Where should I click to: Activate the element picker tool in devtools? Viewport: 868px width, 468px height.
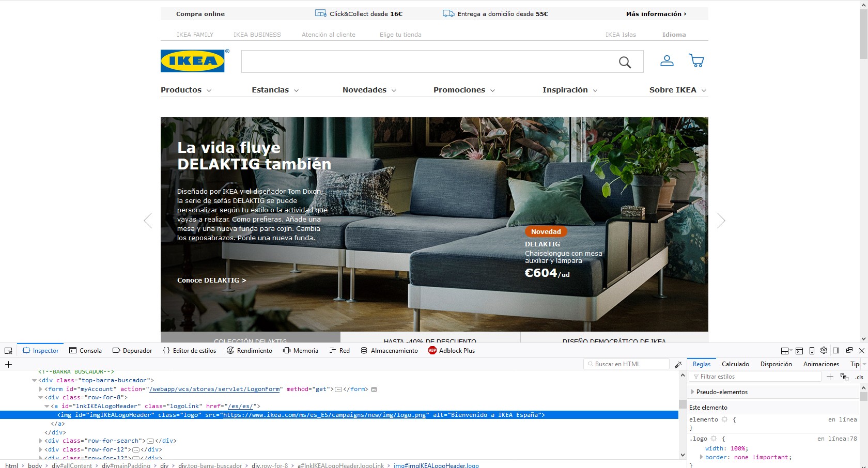tap(8, 351)
